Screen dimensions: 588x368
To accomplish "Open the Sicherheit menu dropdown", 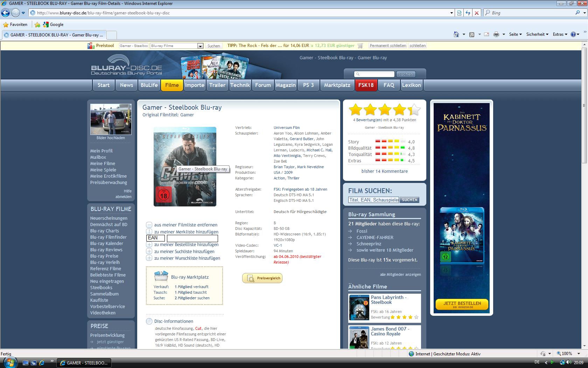I will (537, 34).
